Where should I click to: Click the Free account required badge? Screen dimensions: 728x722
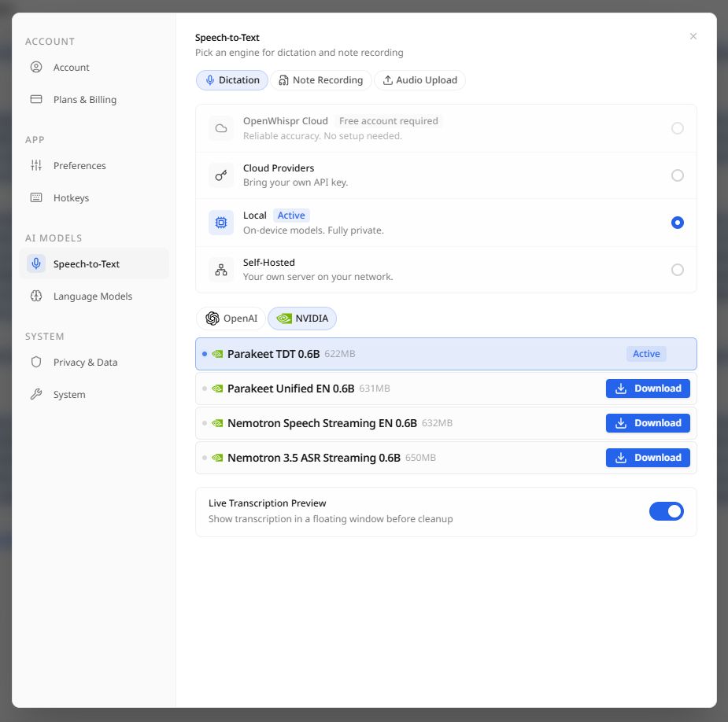coord(389,121)
